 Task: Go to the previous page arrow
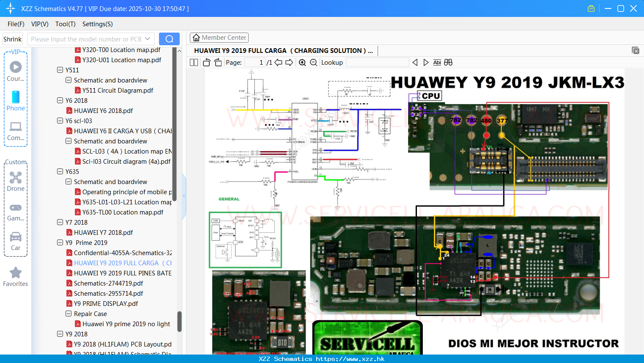tap(278, 63)
